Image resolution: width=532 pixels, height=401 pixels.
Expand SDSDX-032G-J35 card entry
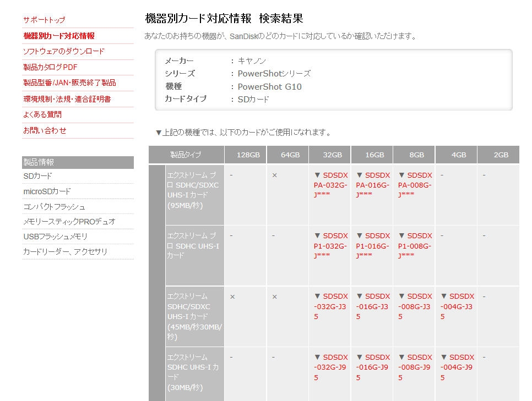pyautogui.click(x=331, y=306)
